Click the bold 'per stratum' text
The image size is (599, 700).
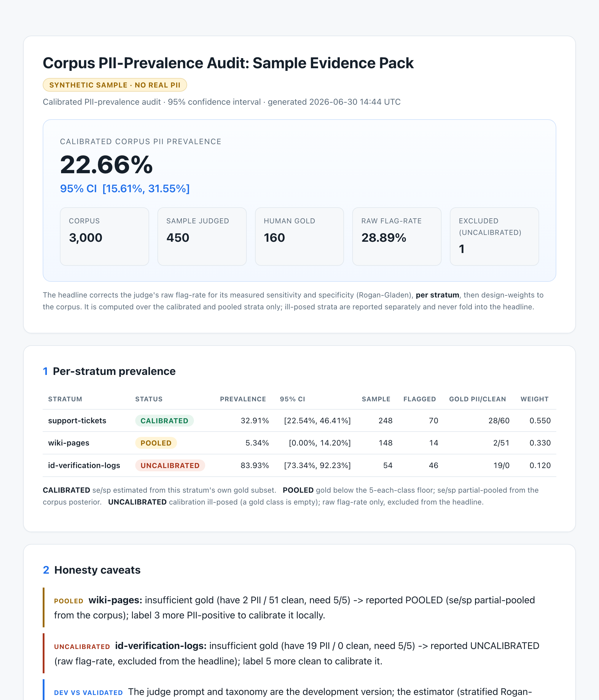437,295
